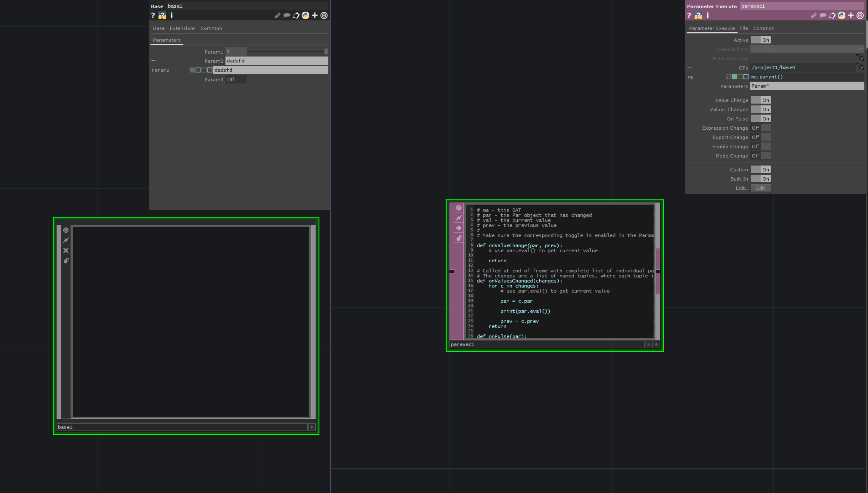Turn off the On Pulse toggle

coord(761,118)
